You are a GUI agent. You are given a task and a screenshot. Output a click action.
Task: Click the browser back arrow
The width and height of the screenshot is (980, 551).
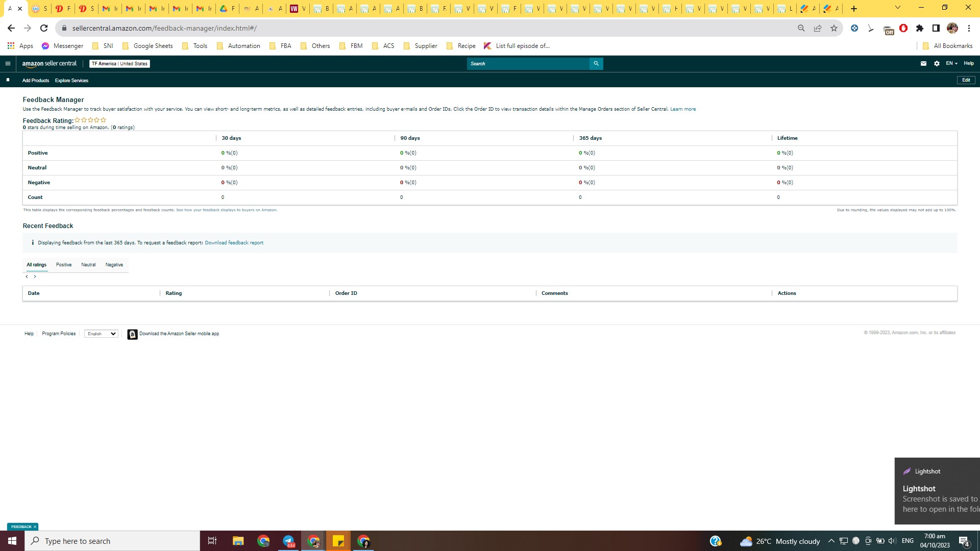pyautogui.click(x=11, y=28)
